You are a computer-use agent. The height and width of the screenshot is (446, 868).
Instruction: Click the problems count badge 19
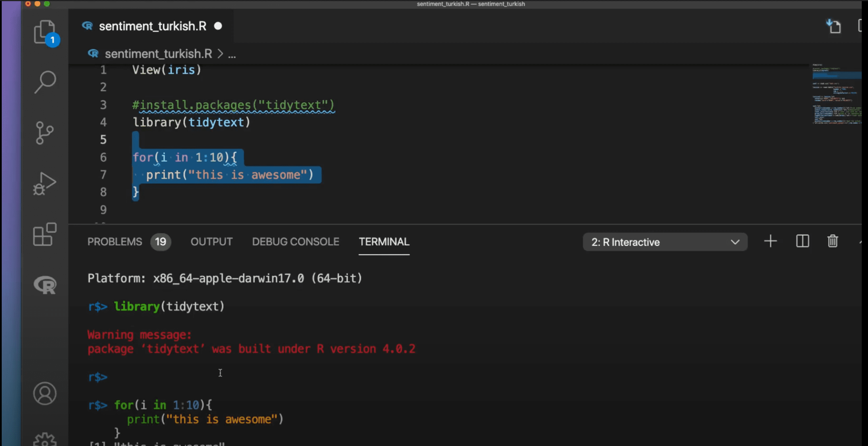[x=161, y=242]
